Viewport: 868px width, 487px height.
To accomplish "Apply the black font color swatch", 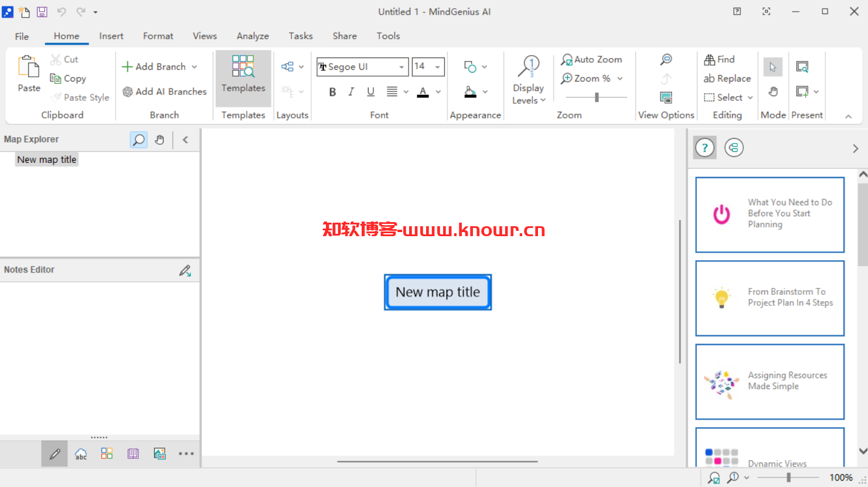I will [423, 92].
